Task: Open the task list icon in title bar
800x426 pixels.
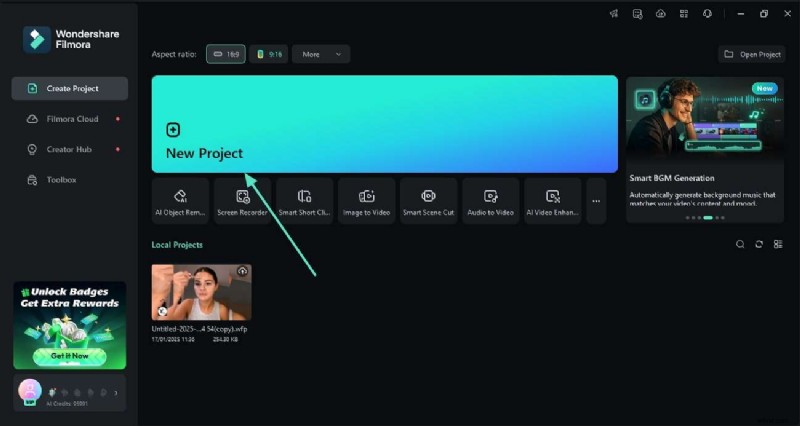Action: (x=637, y=14)
